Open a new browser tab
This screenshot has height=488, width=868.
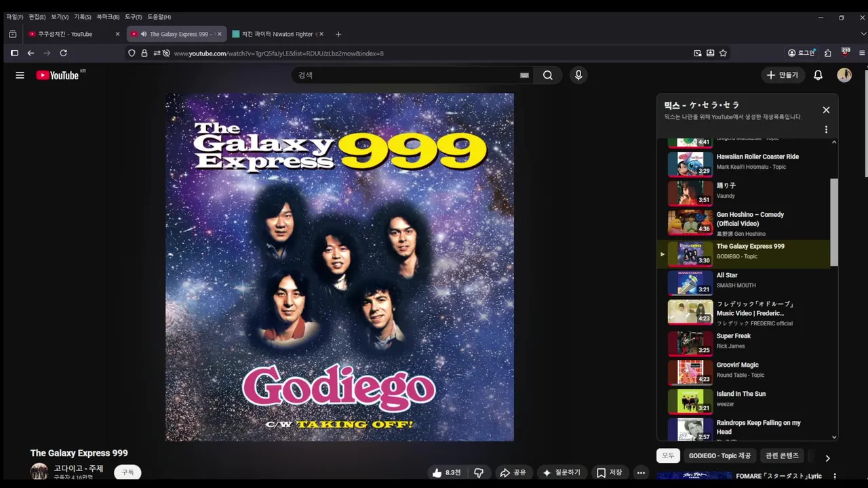click(338, 34)
